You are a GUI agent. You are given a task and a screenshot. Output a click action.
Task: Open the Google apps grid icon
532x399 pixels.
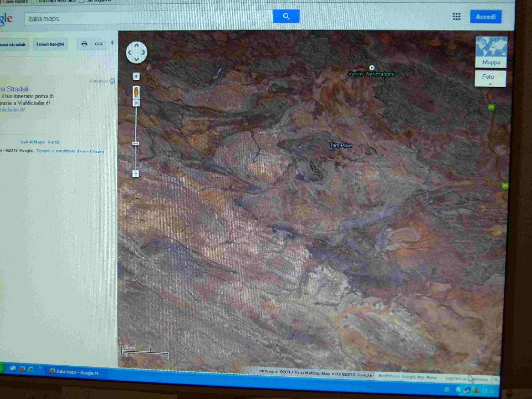tap(456, 17)
